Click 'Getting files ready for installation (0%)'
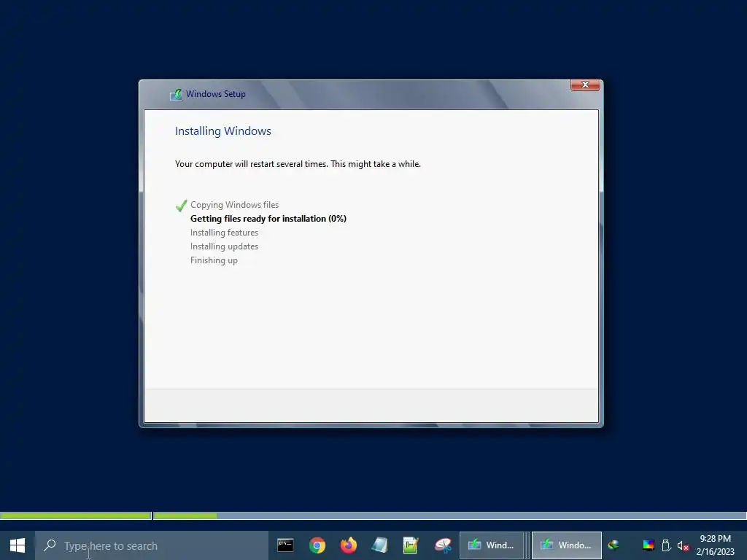 [x=268, y=219]
